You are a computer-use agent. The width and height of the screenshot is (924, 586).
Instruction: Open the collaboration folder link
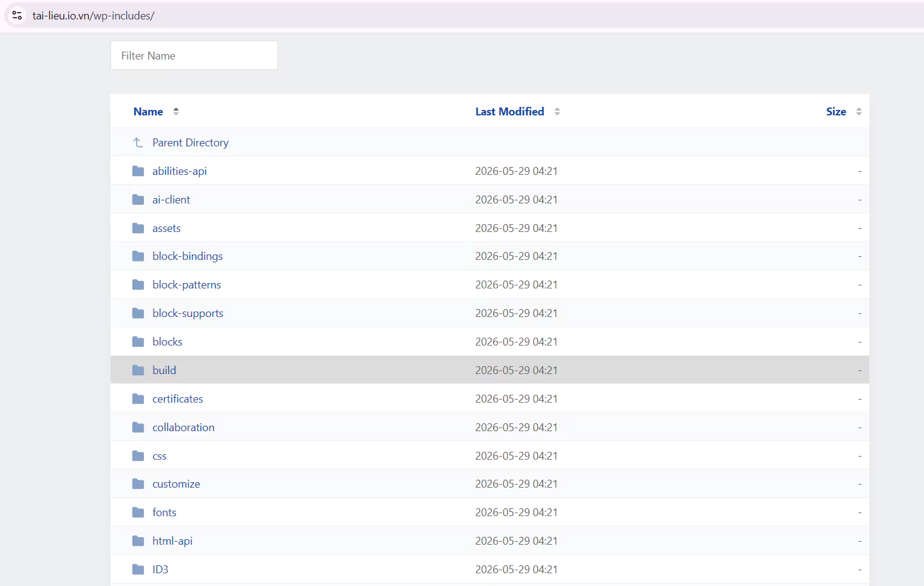tap(183, 428)
